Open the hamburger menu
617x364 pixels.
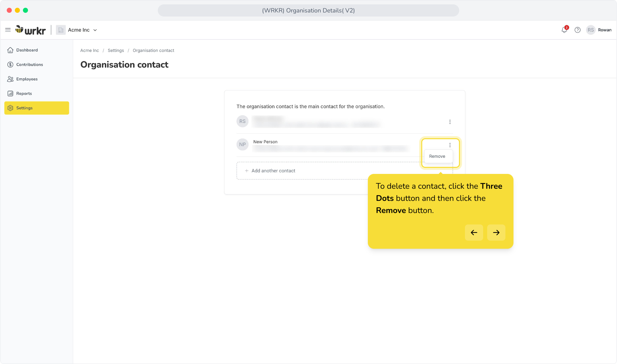pos(8,30)
